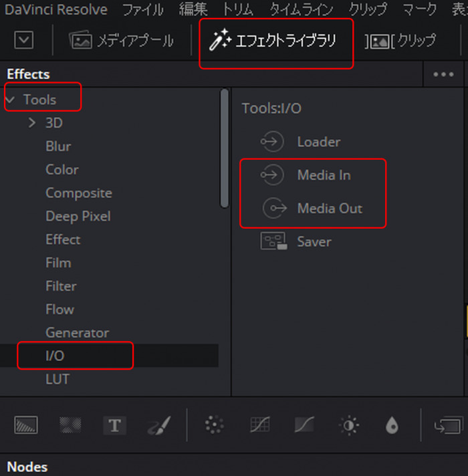Toggle the メディアプール panel
The image size is (468, 476).
122,40
